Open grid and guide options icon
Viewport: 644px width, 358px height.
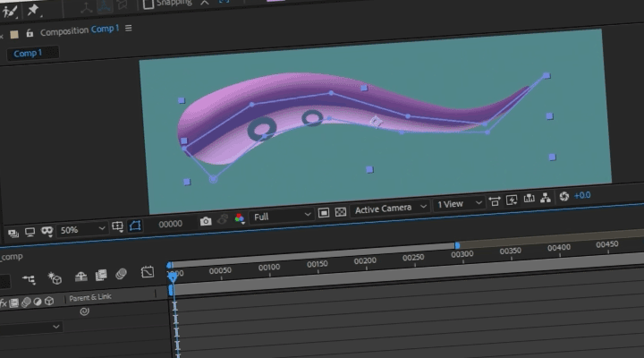117,227
